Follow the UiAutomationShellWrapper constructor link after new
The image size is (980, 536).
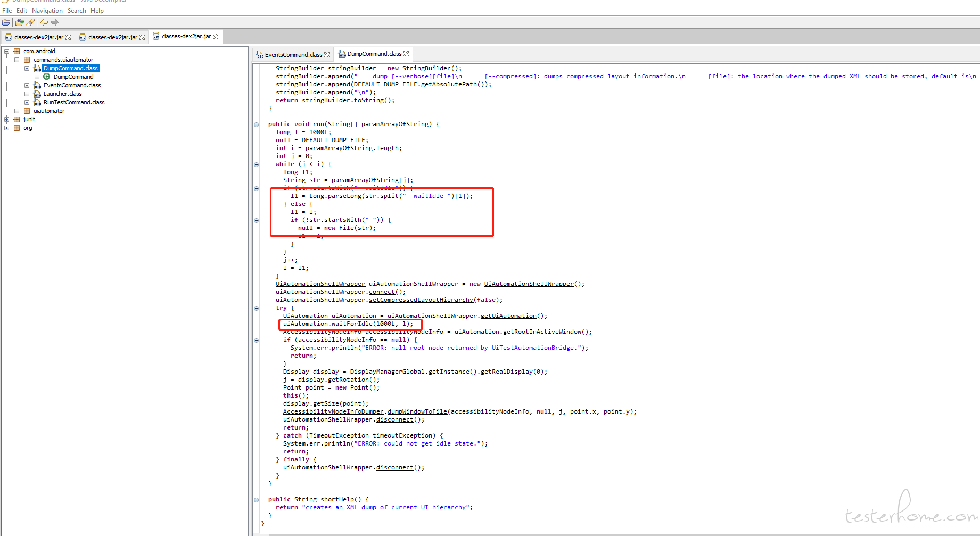click(529, 284)
